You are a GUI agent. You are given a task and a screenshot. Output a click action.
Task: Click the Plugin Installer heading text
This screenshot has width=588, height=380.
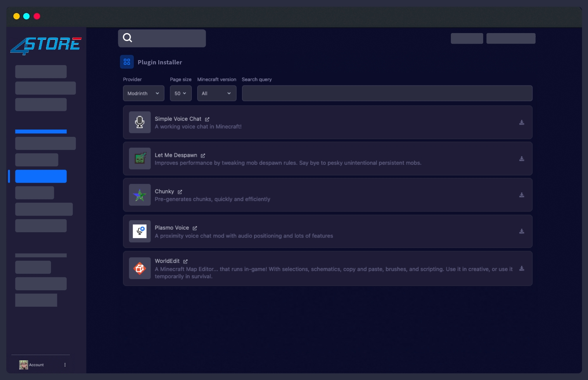[160, 62]
